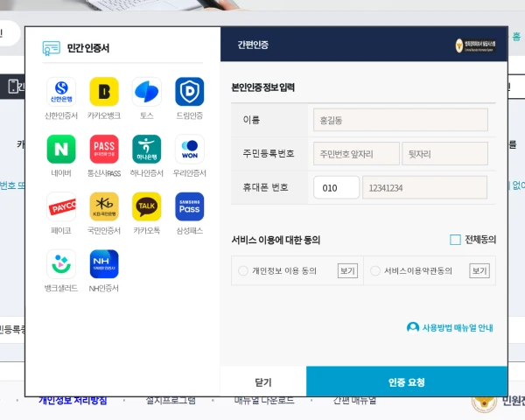Open the 010 phone prefix dropdown

pos(336,187)
